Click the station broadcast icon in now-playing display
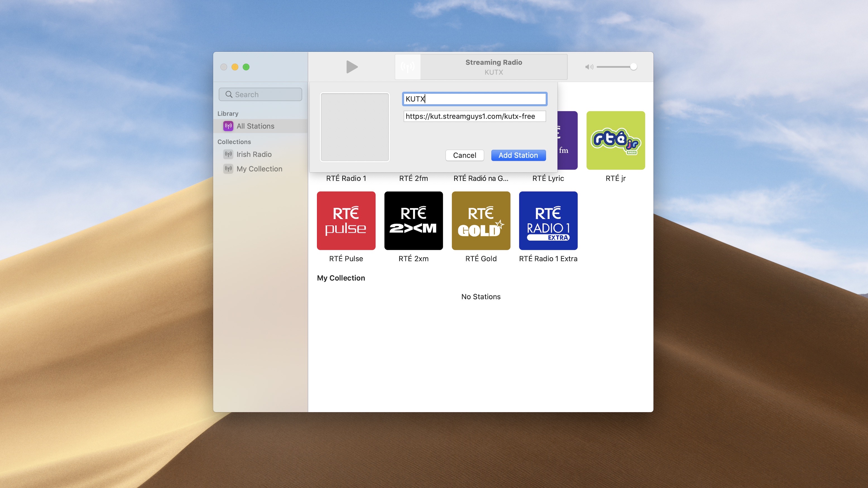The height and width of the screenshot is (488, 868). [407, 67]
